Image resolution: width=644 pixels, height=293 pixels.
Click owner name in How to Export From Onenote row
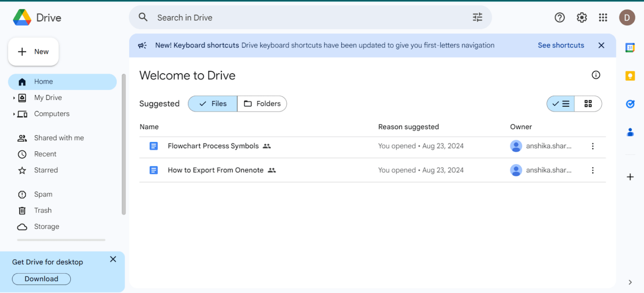(549, 170)
